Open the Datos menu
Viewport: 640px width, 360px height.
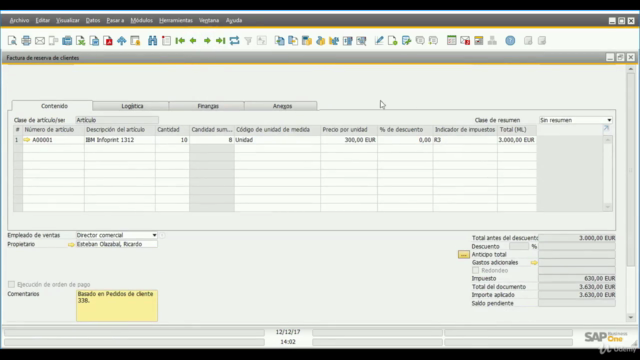93,20
